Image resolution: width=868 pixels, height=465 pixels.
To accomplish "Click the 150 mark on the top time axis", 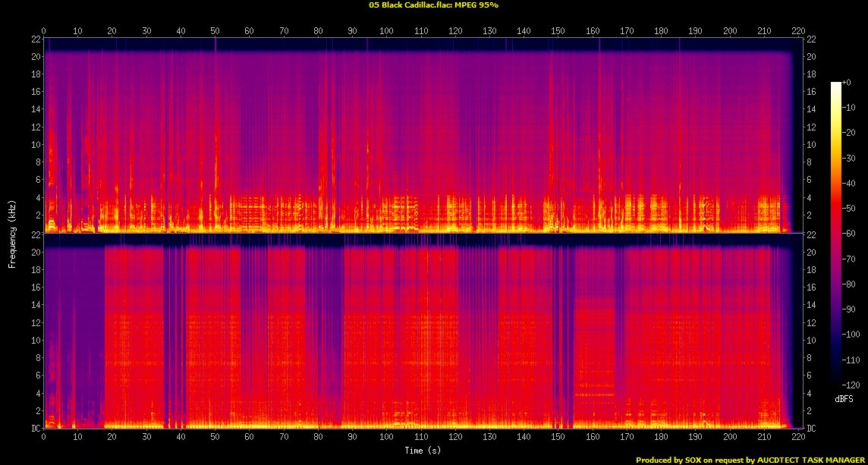I will click(x=558, y=31).
